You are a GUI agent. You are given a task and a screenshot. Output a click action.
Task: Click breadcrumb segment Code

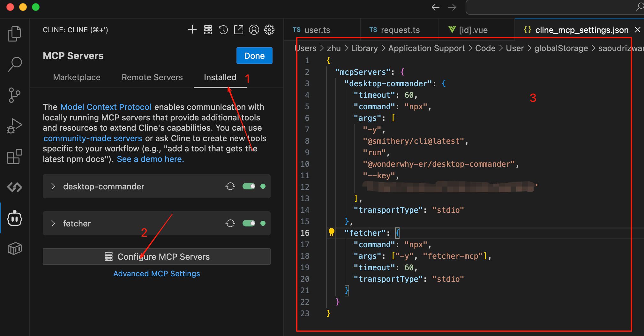coord(485,48)
